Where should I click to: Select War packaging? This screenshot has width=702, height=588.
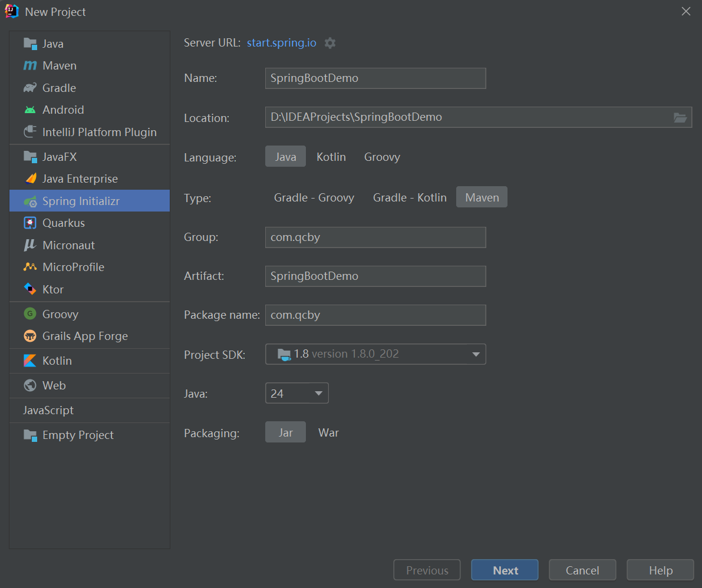tap(328, 432)
